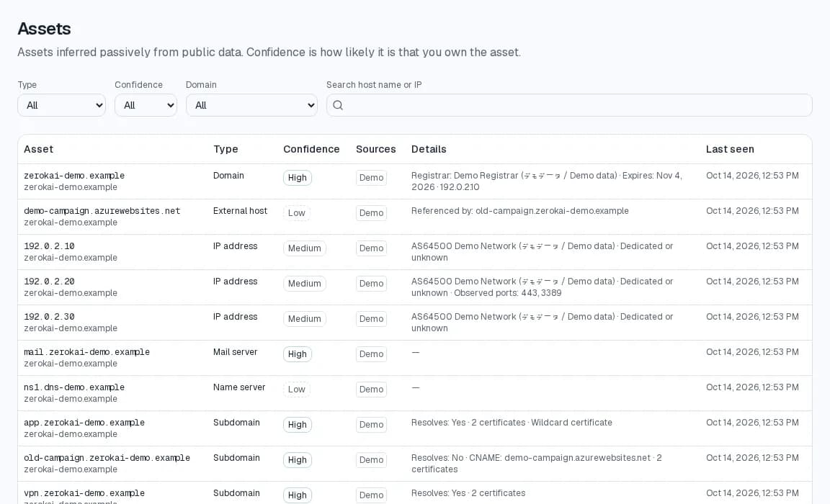Screen dimensions: 830x504
Task: Click the Sources column header
Action: 376,149
